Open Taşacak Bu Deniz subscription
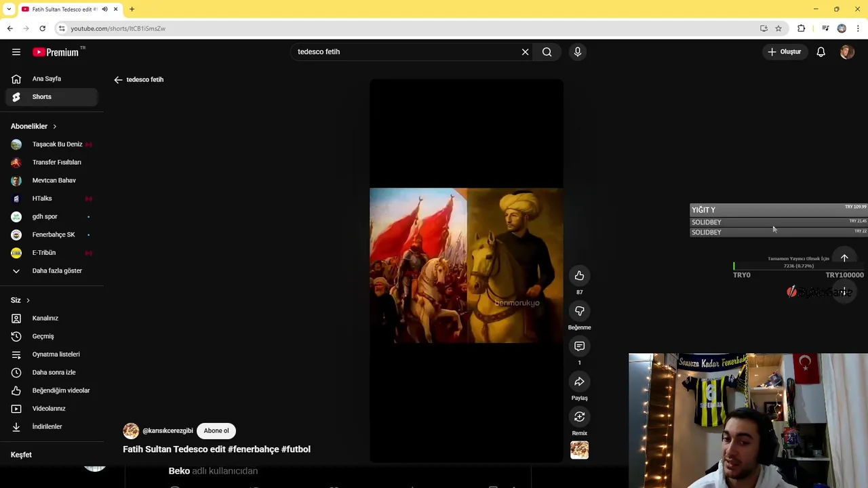868x488 pixels. click(x=52, y=144)
